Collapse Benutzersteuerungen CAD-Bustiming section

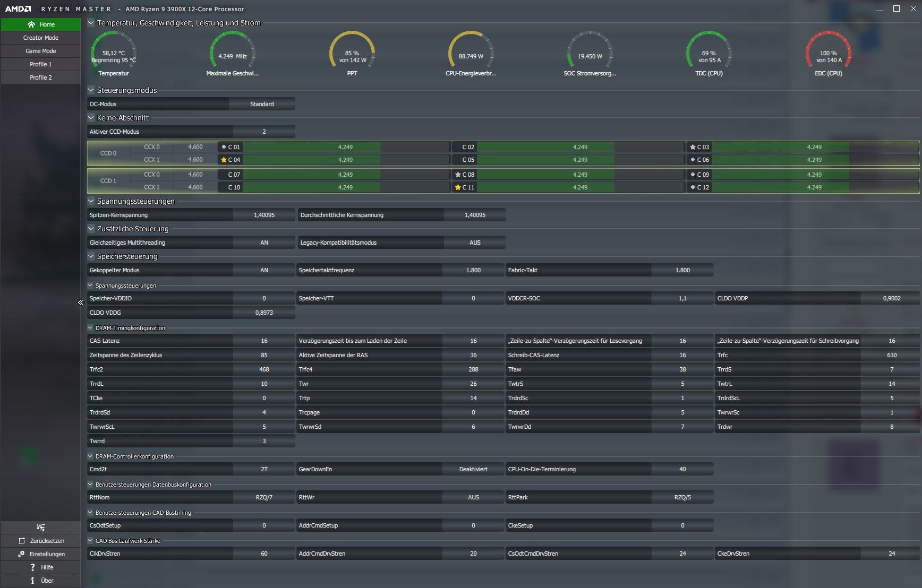tap(90, 513)
